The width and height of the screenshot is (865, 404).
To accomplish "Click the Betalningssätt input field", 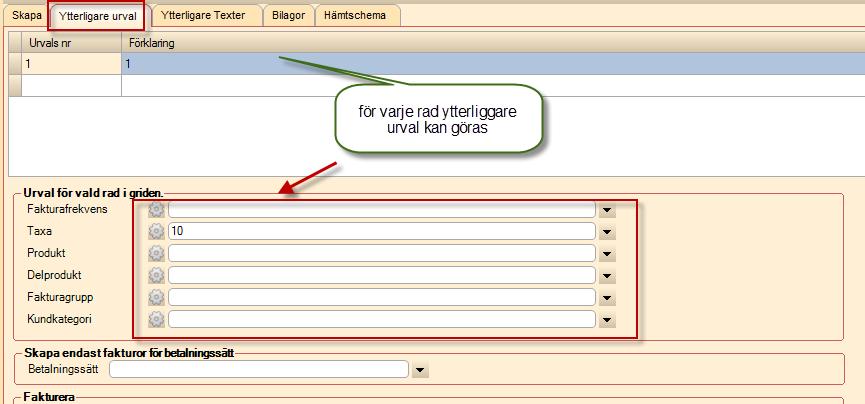I will (x=259, y=369).
